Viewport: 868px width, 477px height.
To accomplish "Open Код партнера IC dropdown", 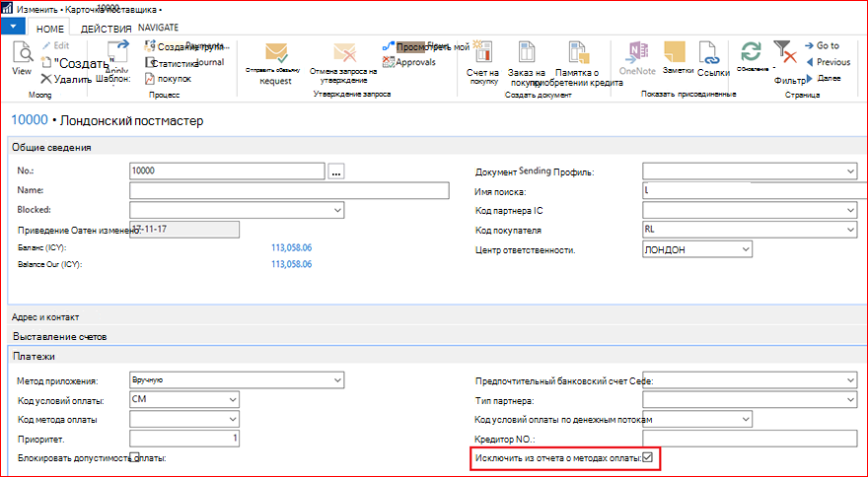I will tap(851, 210).
